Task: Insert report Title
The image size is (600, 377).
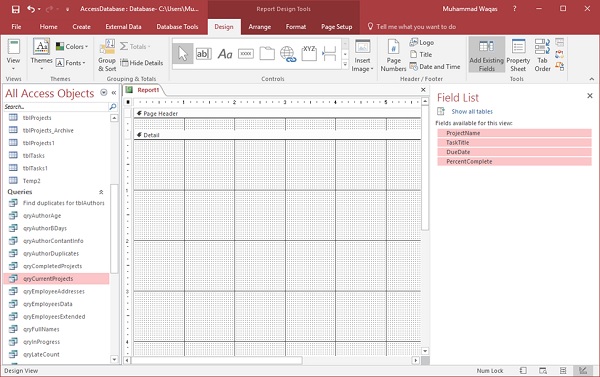Action: pyautogui.click(x=421, y=54)
